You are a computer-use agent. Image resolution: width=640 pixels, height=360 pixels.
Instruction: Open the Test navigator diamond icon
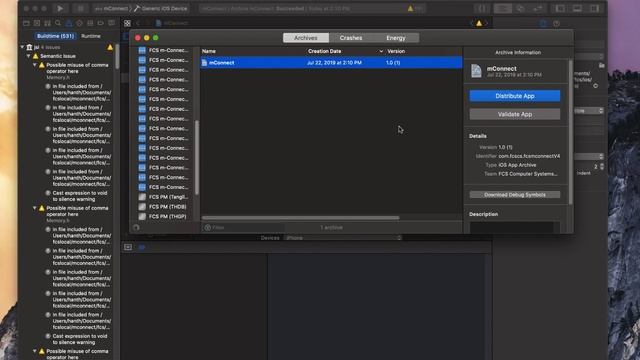click(79, 23)
